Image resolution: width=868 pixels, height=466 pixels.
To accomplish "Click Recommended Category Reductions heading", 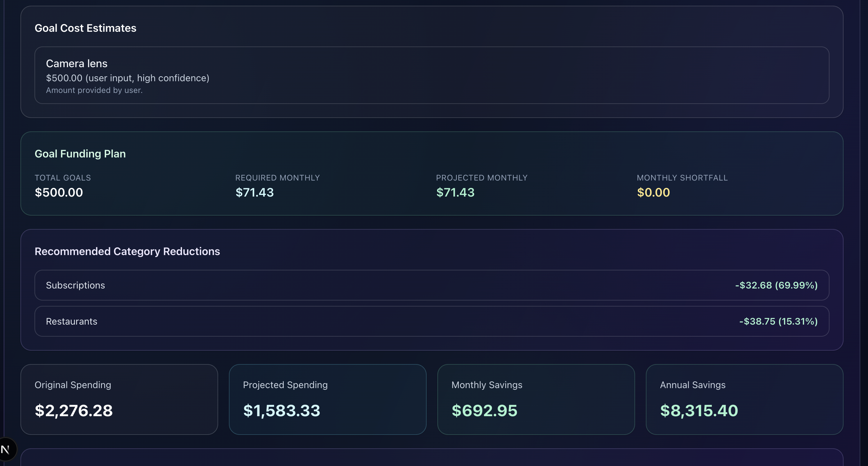I will click(127, 251).
